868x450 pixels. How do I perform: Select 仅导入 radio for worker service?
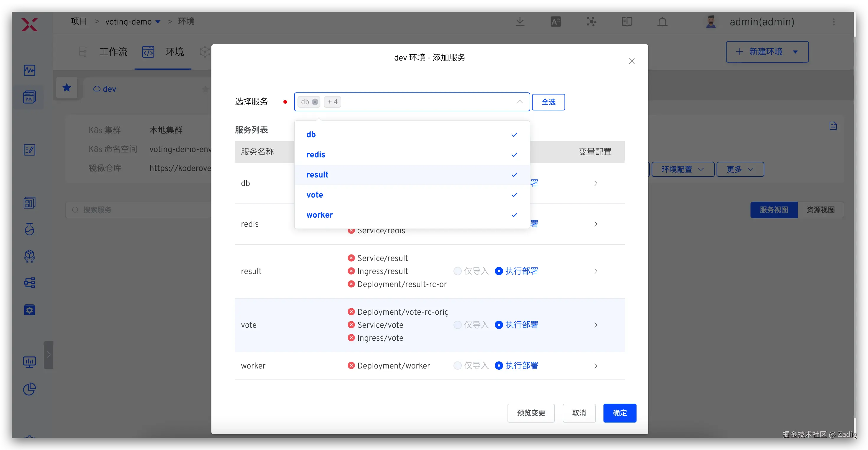coord(457,366)
